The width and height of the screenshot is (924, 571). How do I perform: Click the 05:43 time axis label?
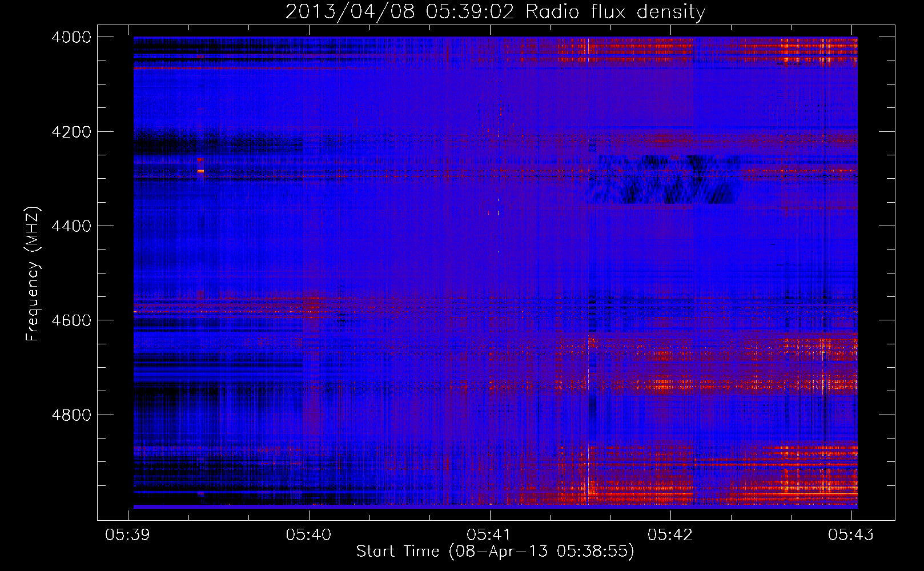[x=851, y=534]
